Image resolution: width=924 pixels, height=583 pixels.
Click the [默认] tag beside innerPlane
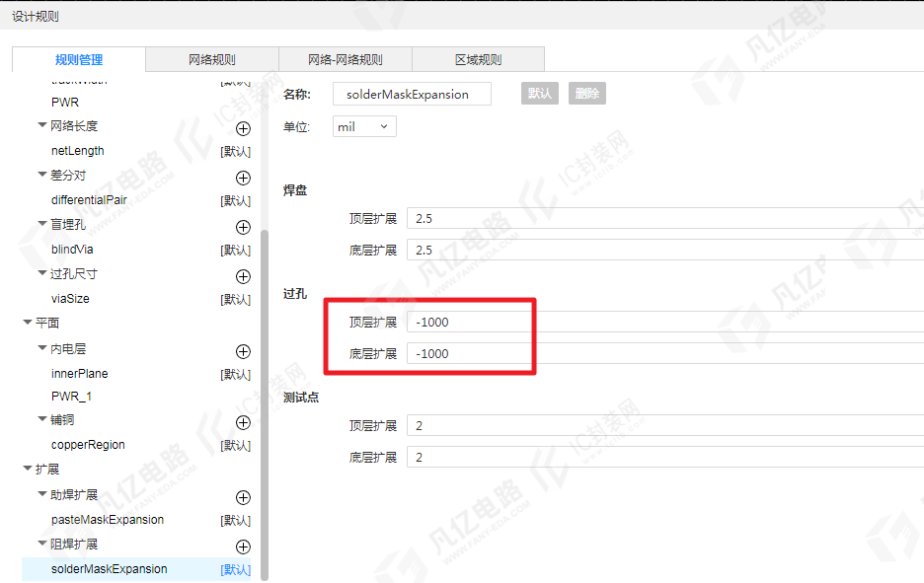(236, 375)
